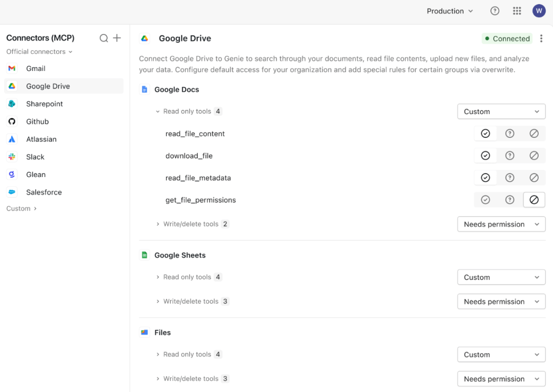The height and width of the screenshot is (392, 553).
Task: Click the Connected status badge
Action: 507,38
